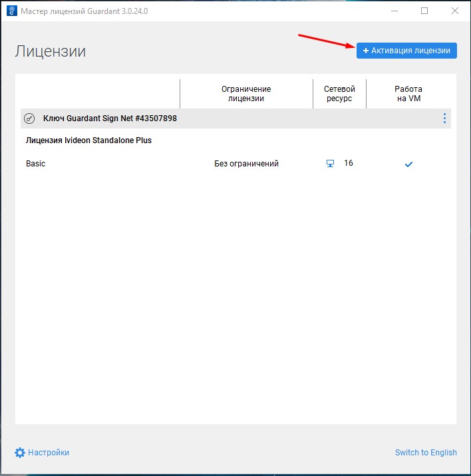Open Настройки link
This screenshot has width=471, height=476.
(x=49, y=452)
